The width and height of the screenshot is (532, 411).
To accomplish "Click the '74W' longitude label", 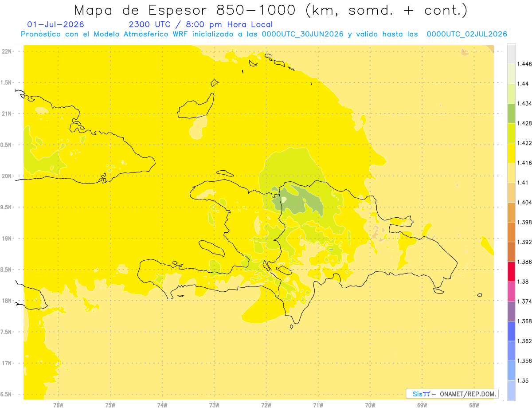I will point(162,405).
